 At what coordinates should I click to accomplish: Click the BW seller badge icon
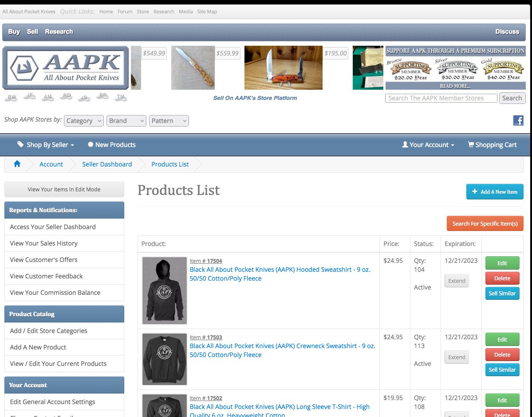pyautogui.click(x=12, y=97)
